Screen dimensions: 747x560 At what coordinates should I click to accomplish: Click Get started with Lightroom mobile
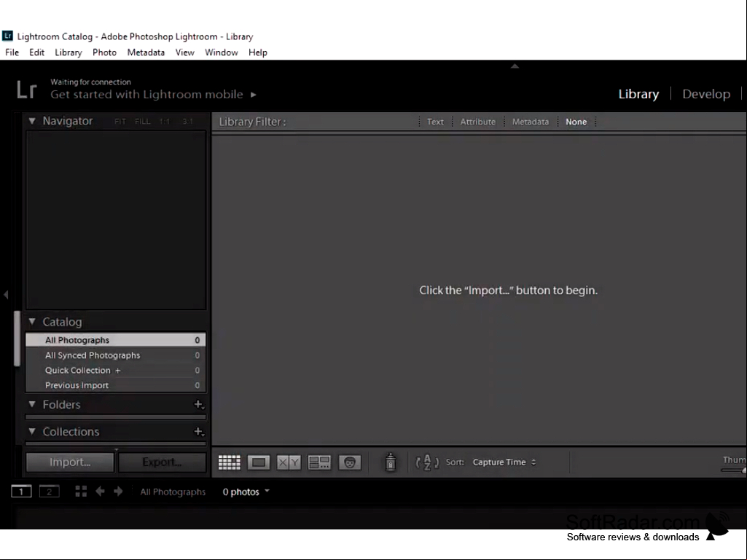146,94
